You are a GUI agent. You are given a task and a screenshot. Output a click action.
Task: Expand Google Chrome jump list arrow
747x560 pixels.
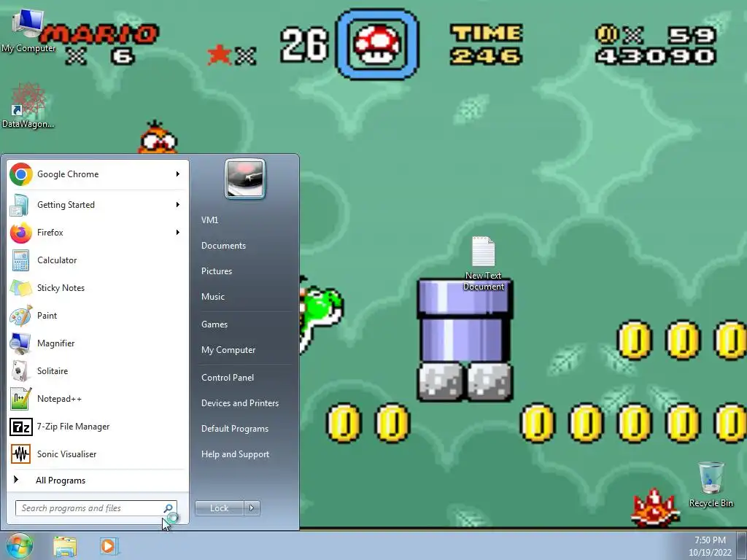(178, 174)
